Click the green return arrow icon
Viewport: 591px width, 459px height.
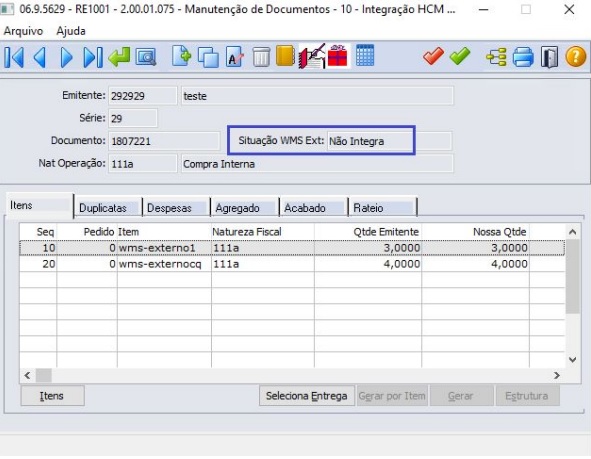(119, 57)
